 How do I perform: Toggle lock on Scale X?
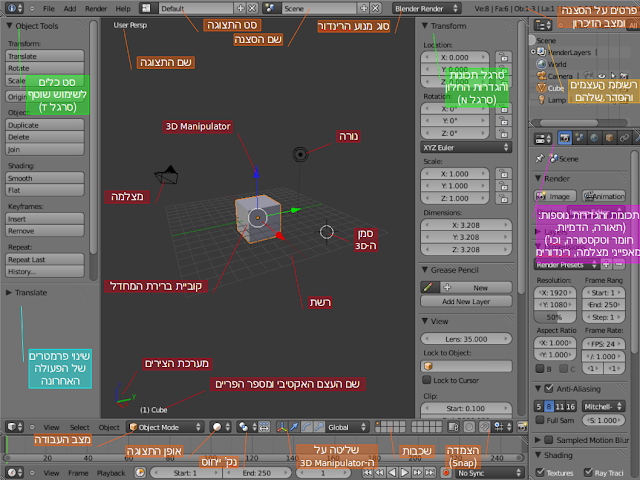click(x=504, y=174)
